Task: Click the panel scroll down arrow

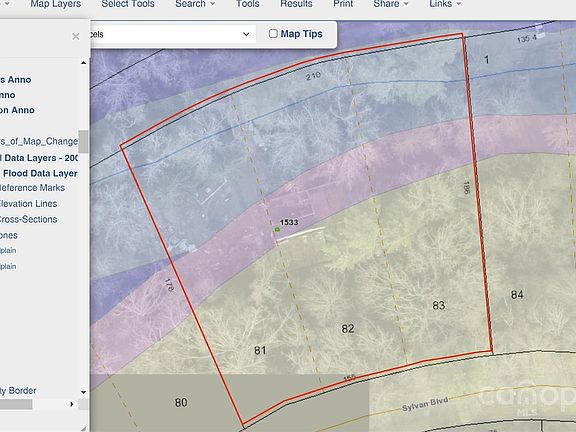Action: (83, 392)
